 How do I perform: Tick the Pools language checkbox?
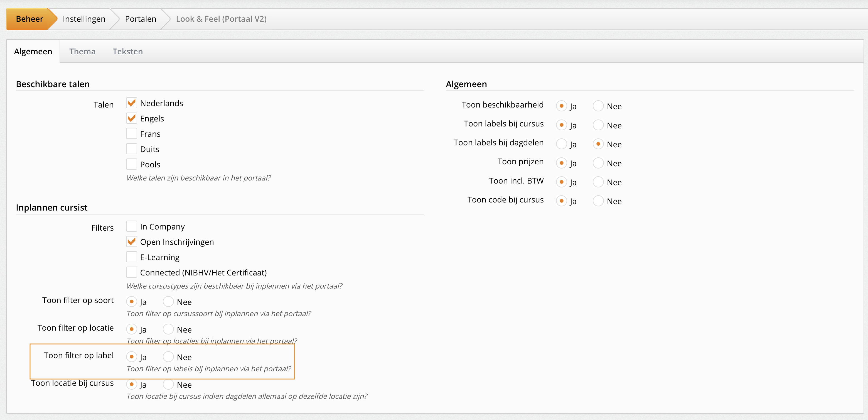(131, 164)
